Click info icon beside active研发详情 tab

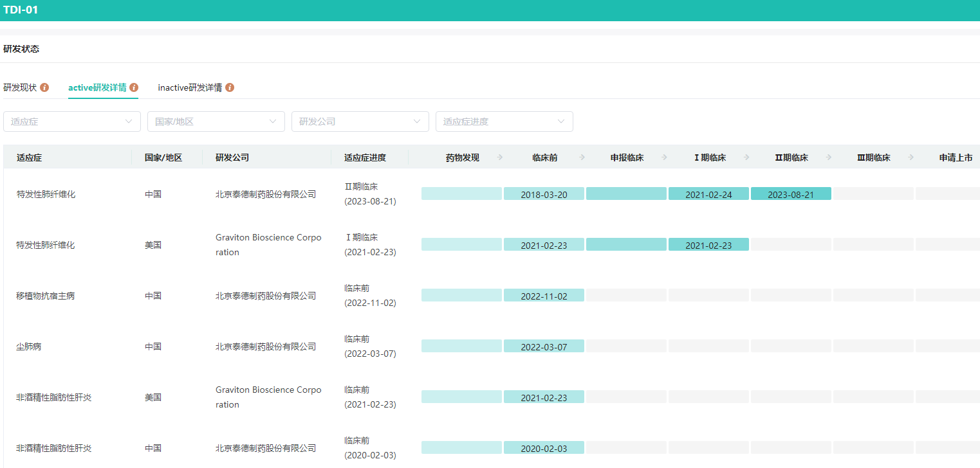pos(134,87)
